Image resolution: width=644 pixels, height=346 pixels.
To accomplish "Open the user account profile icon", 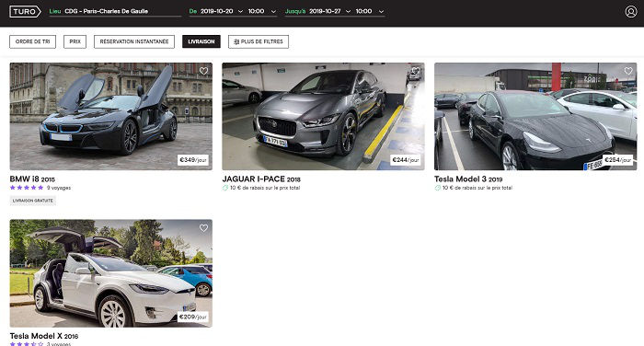I will (x=631, y=12).
